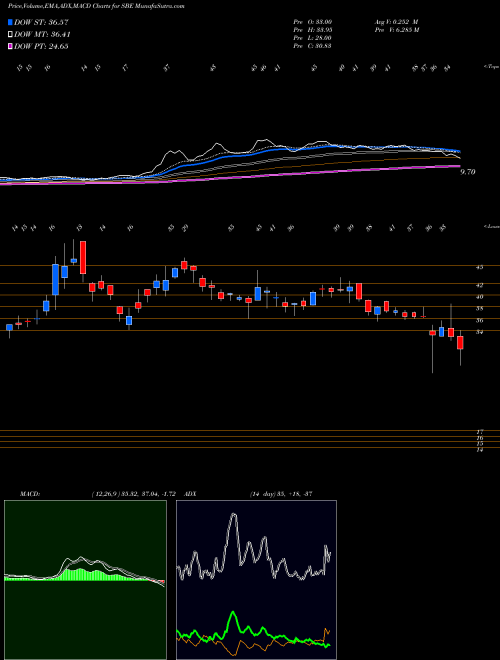Open the green MACD histogram chart
This screenshot has height=660, width=500.
(85, 580)
